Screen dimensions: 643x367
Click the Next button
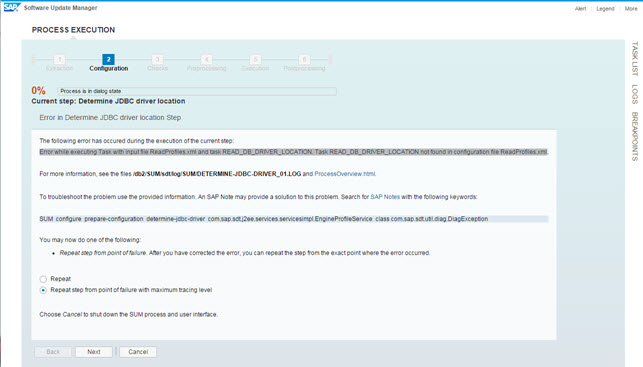coord(93,352)
